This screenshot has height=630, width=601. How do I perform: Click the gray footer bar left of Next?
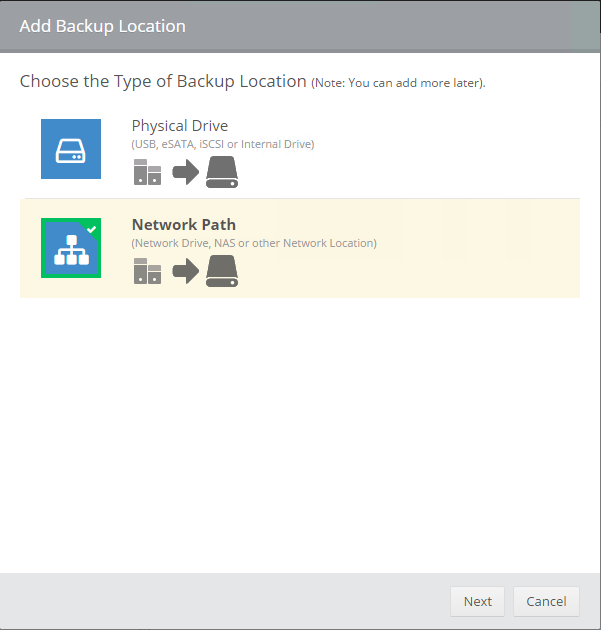coord(220,601)
